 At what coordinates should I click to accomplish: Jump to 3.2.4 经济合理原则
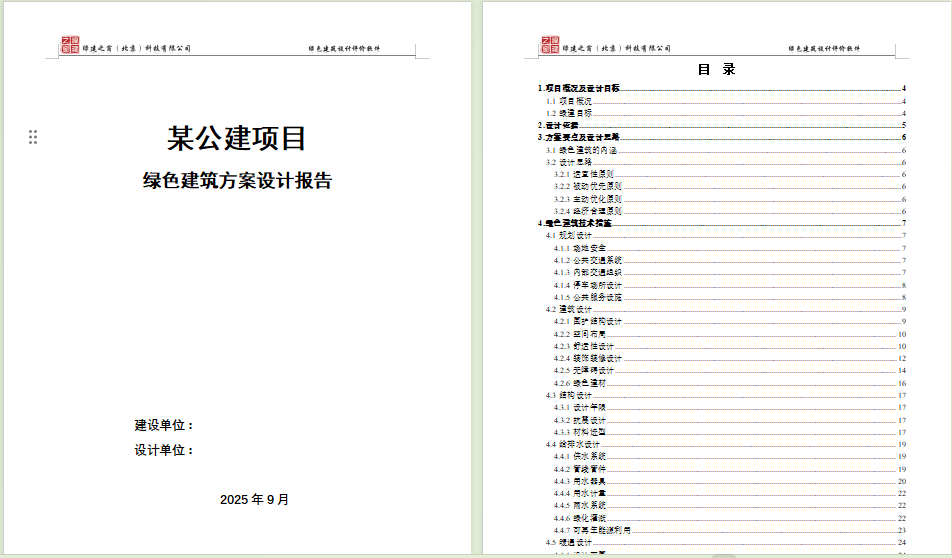click(x=730, y=211)
